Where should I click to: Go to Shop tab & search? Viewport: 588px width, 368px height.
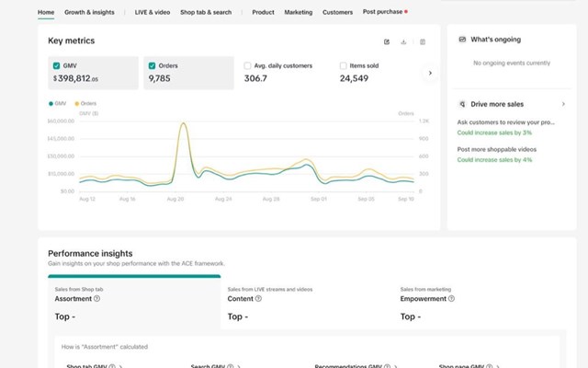tap(206, 12)
